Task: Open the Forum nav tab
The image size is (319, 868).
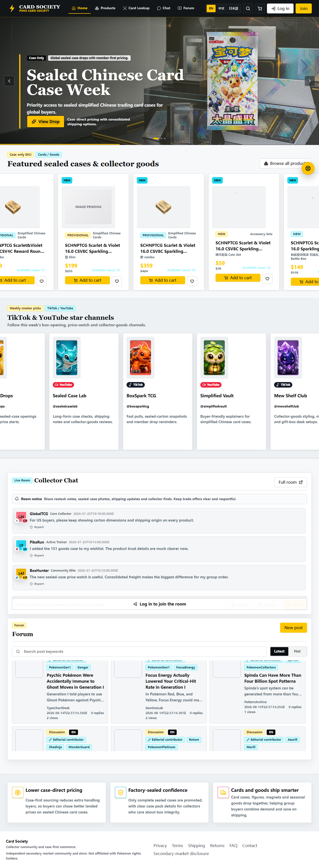Action: coord(186,8)
